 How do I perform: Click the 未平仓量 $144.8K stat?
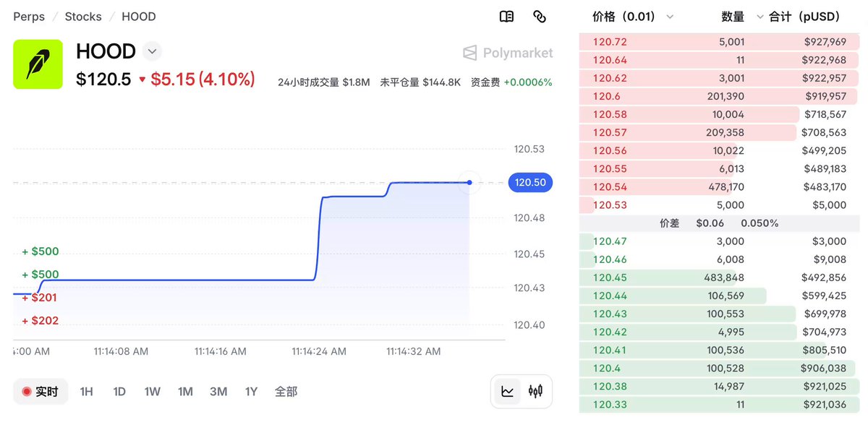pos(420,82)
